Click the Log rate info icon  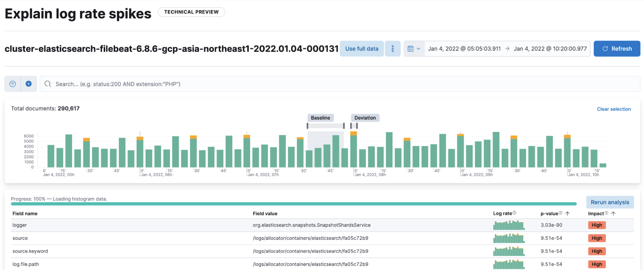tap(514, 213)
